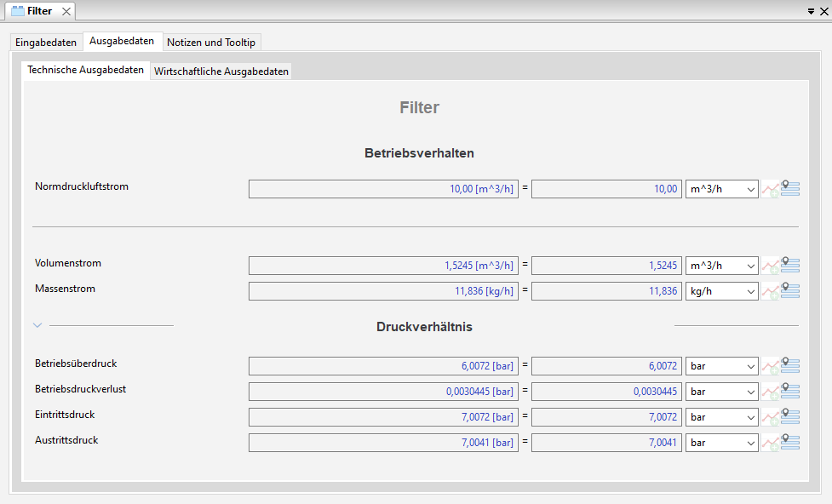Image resolution: width=832 pixels, height=504 pixels.
Task: Click the add-to-chart icon for Volumenstrom
Action: [x=770, y=266]
